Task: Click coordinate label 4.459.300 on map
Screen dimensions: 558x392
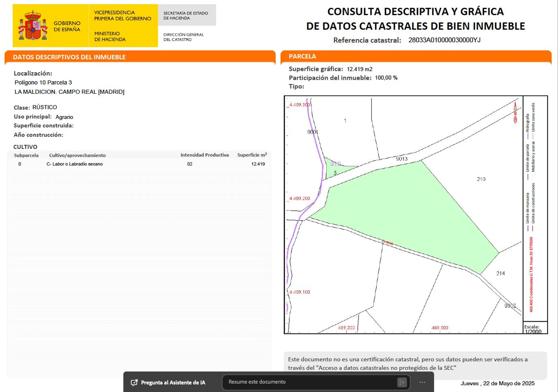Action: click(299, 105)
